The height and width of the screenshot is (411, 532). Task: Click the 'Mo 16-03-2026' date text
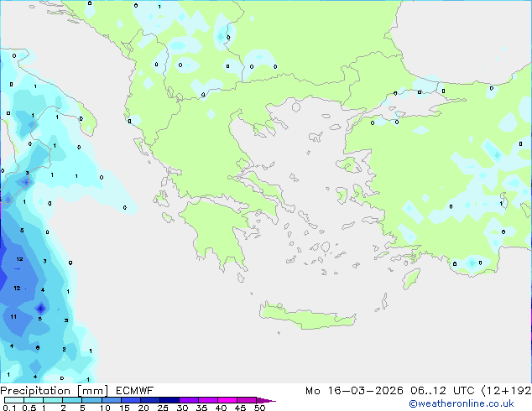(x=354, y=391)
